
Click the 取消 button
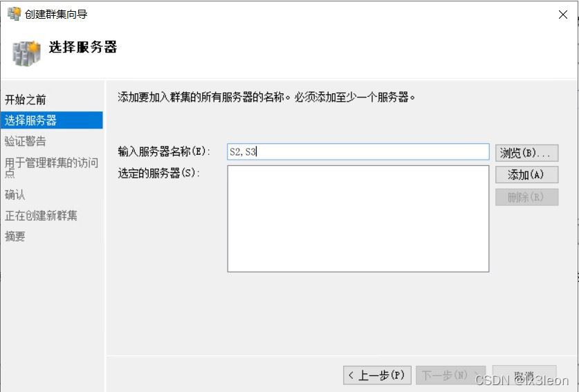tap(524, 375)
